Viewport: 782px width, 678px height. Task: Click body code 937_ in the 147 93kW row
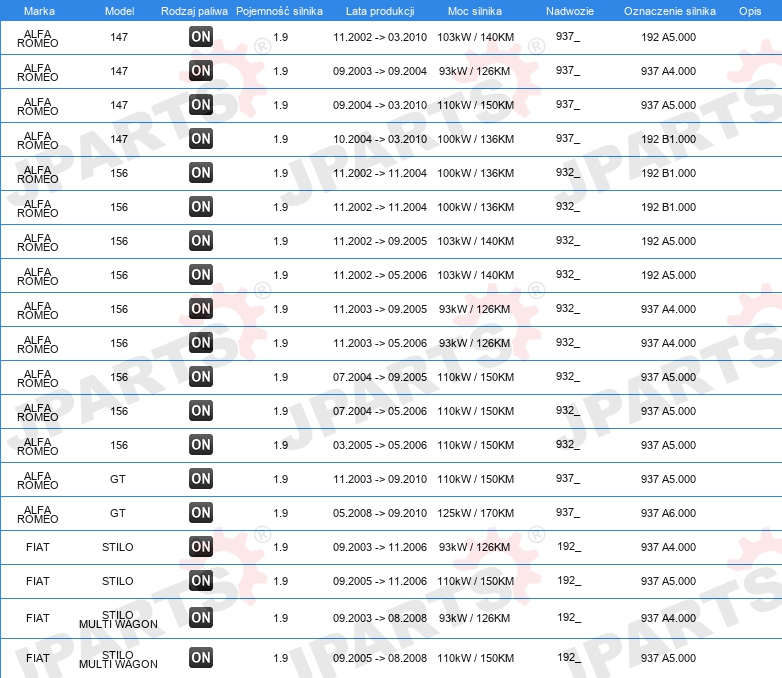coord(568,70)
